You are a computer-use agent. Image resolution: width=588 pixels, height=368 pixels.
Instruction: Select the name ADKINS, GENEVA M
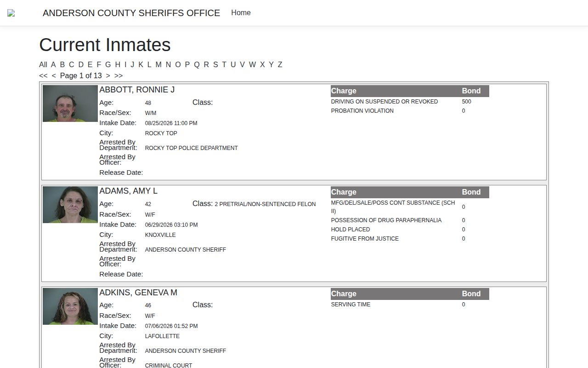click(x=138, y=293)
